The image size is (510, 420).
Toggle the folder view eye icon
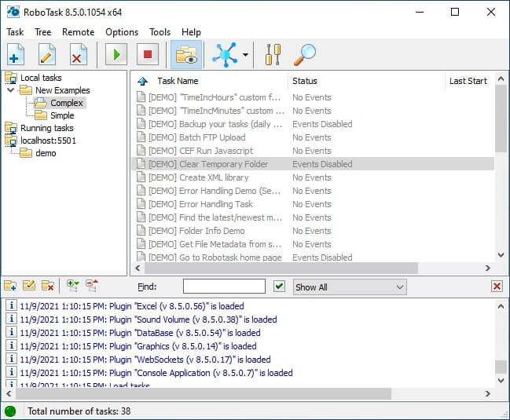click(186, 55)
